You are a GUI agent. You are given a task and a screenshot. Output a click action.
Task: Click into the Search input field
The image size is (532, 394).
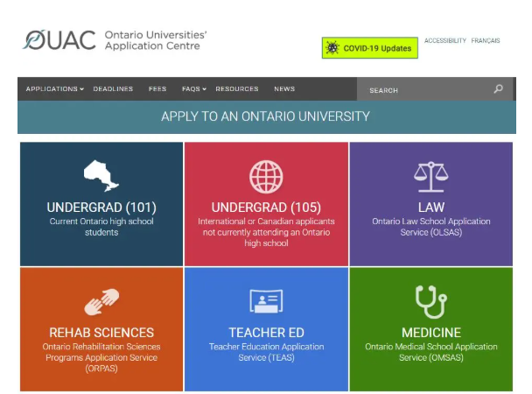point(424,89)
